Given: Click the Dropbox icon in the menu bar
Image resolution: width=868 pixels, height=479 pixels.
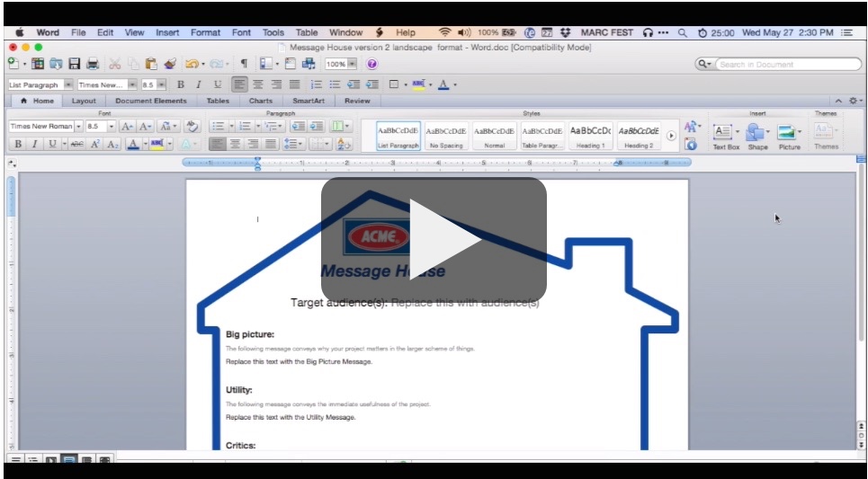Looking at the screenshot, I should (565, 32).
